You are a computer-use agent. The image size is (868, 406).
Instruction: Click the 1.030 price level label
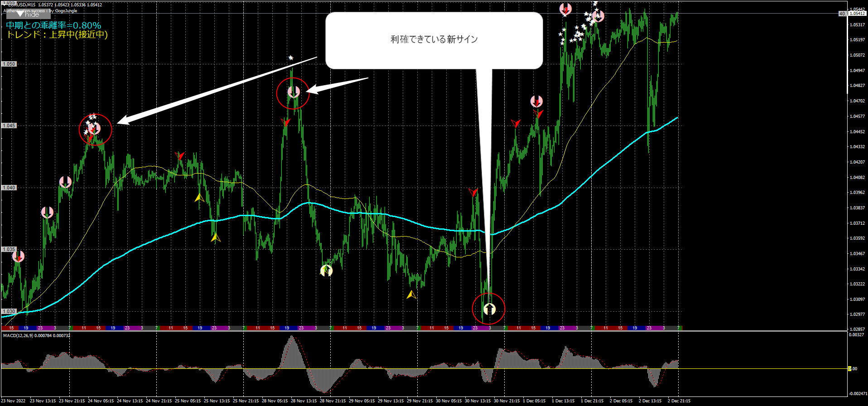9,311
